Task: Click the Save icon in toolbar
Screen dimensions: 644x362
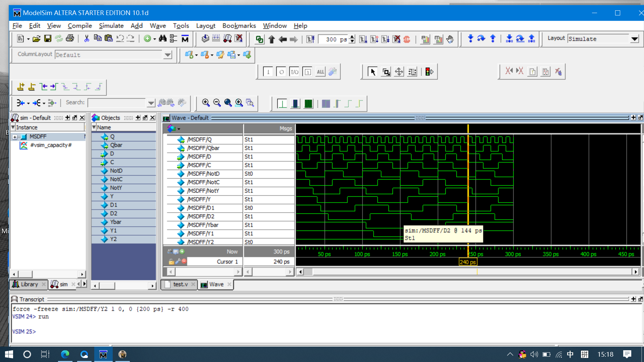Action: pyautogui.click(x=48, y=39)
